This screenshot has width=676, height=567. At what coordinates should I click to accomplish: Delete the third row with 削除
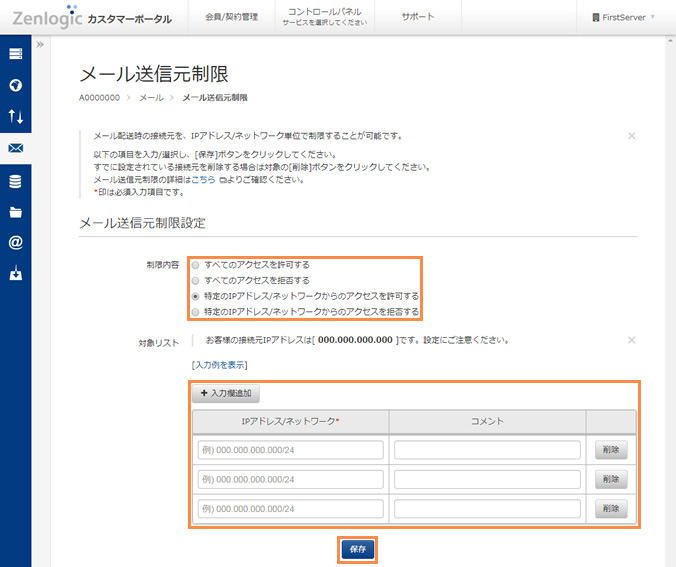pyautogui.click(x=611, y=508)
